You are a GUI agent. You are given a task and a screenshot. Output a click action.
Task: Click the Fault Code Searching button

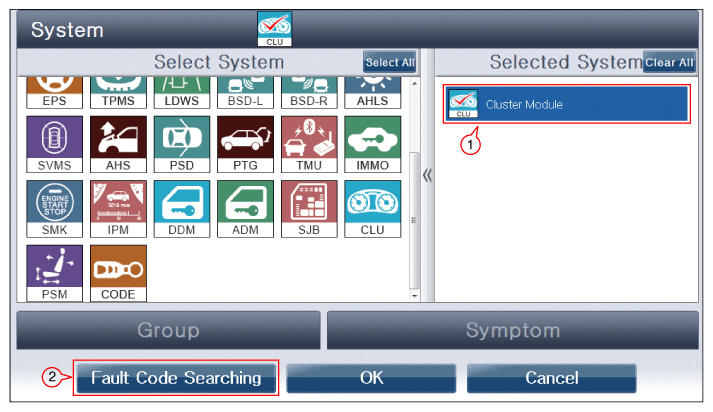[176, 378]
